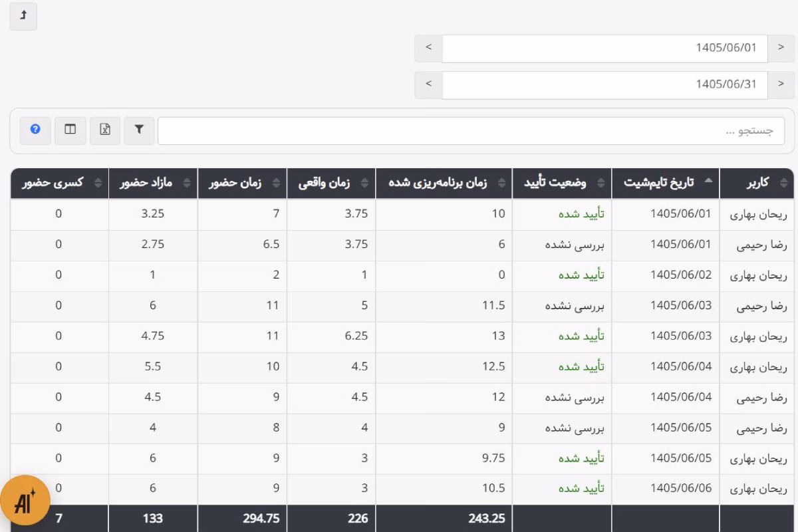Screen dimensions: 798x532
Task: Sort by زمان حضور column header
Action: (x=242, y=183)
